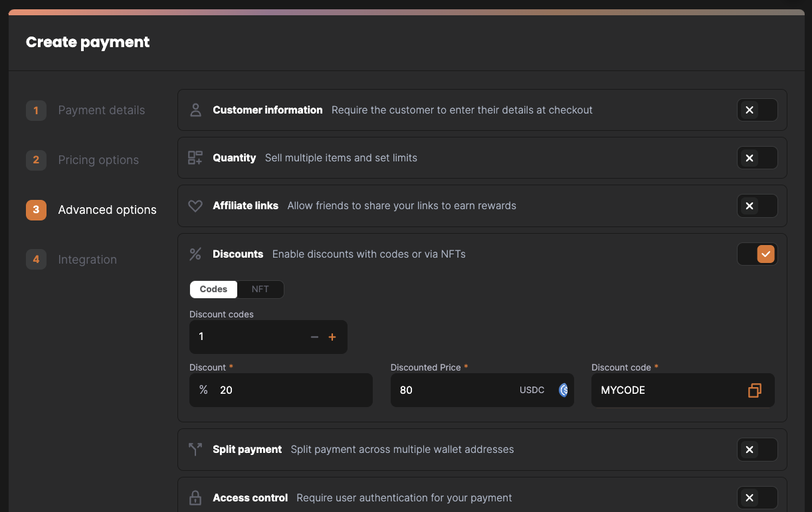Enable the Customer information toggle

tap(757, 110)
